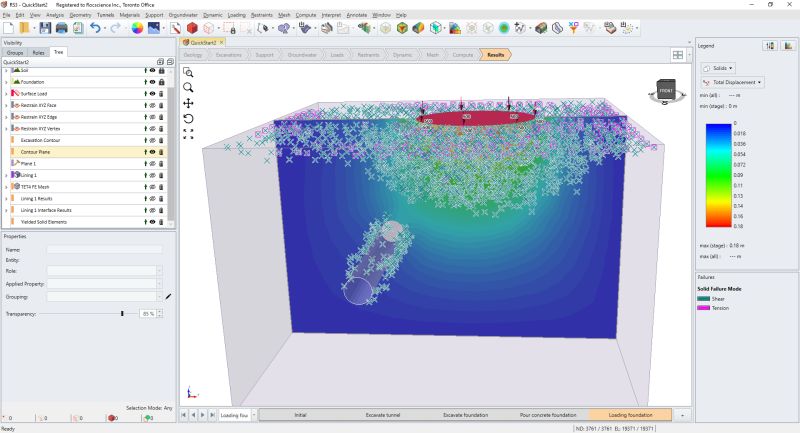The image size is (800, 433).
Task: Toggle visibility eye of Contour Plane
Action: [x=153, y=152]
